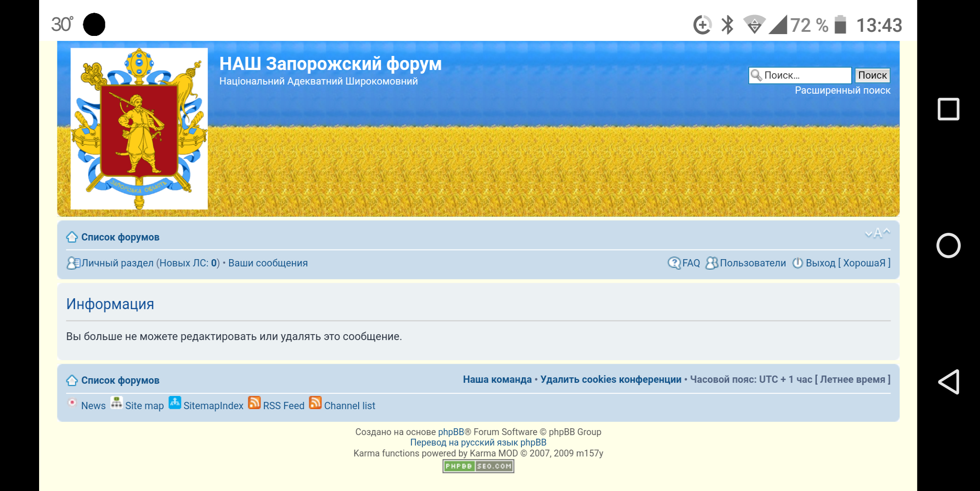
Task: Click the font size change icon
Action: (x=877, y=233)
